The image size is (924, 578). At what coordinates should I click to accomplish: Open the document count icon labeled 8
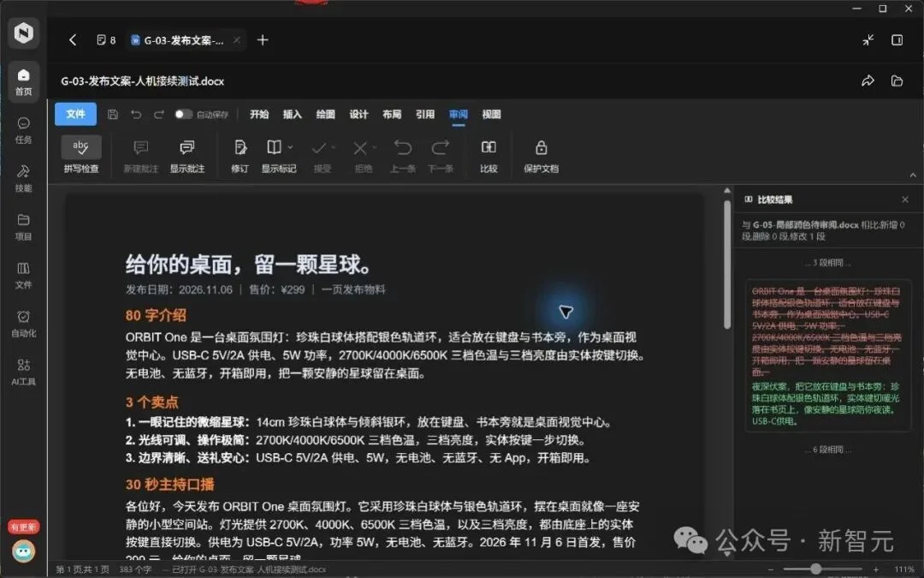click(x=106, y=40)
